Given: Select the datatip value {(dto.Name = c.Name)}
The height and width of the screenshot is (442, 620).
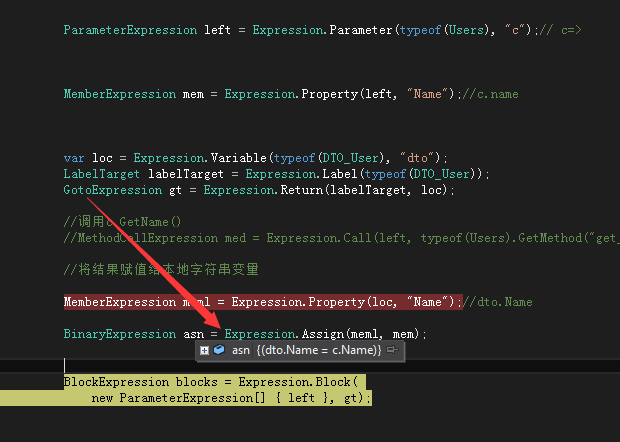Looking at the screenshot, I should pyautogui.click(x=319, y=350).
